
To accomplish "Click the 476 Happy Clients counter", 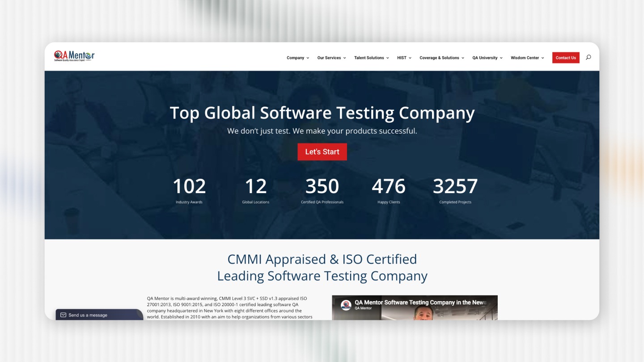I will [x=389, y=191].
